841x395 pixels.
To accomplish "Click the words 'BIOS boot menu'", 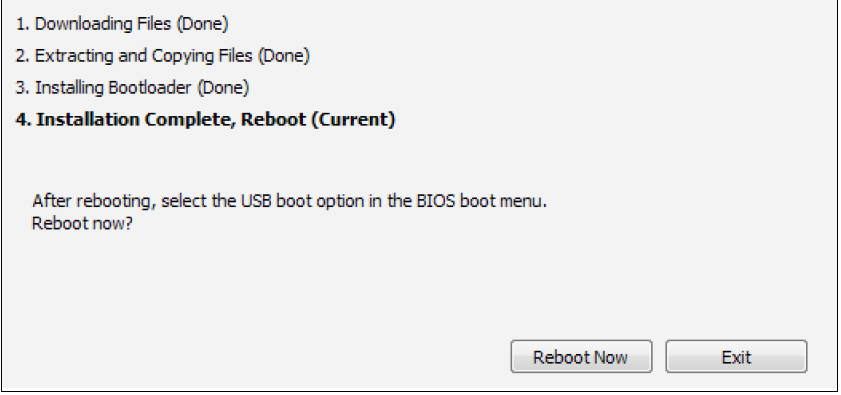I will tap(480, 201).
